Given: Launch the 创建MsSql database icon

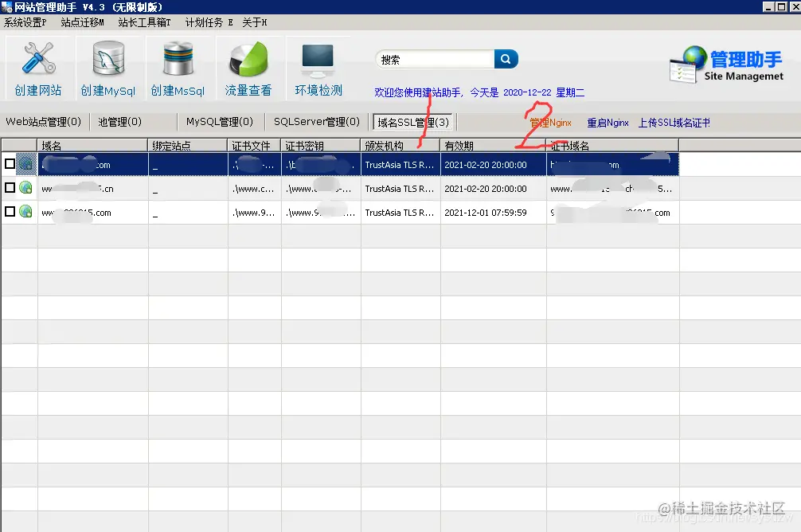Looking at the screenshot, I should pyautogui.click(x=178, y=68).
